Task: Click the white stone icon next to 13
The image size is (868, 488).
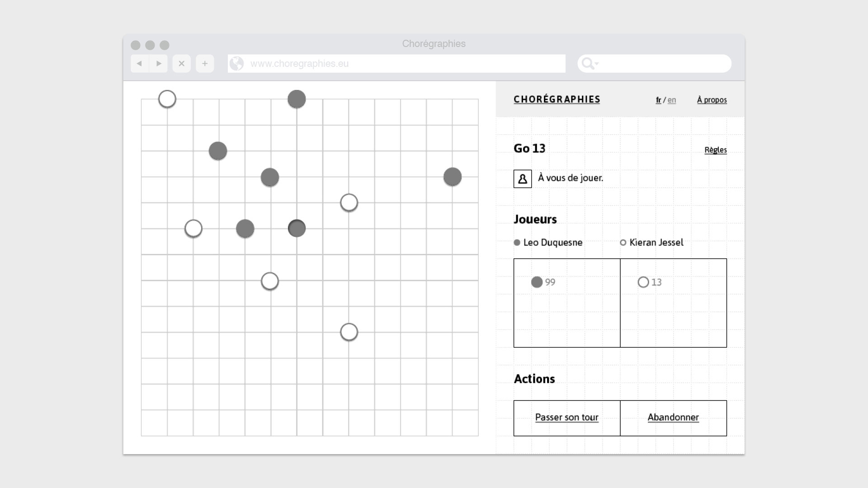Action: [x=643, y=282]
